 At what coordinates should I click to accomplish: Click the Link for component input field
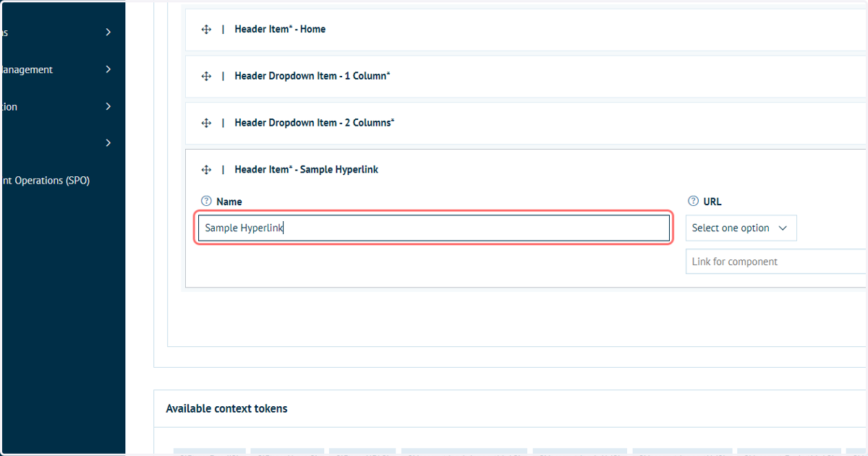pos(776,262)
